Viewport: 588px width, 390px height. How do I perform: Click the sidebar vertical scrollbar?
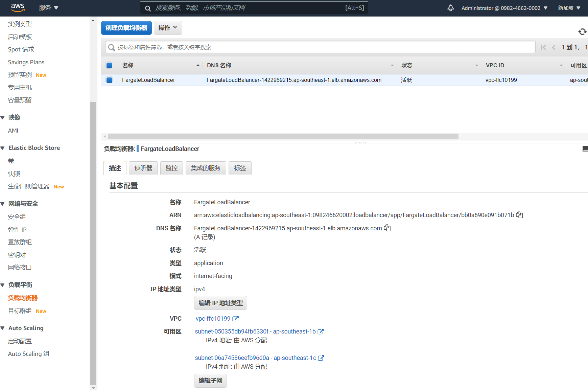93,243
